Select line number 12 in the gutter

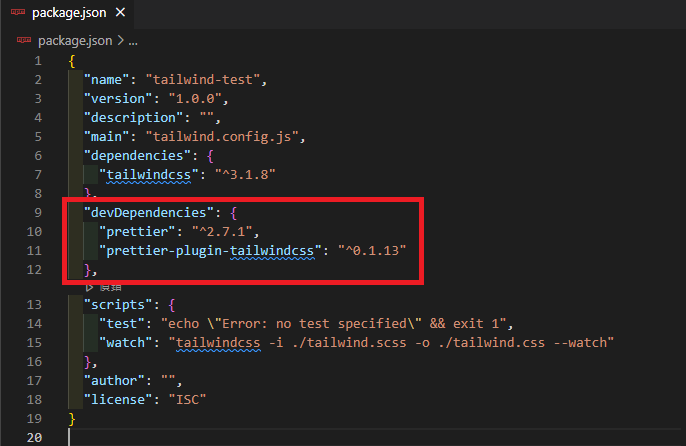click(34, 270)
